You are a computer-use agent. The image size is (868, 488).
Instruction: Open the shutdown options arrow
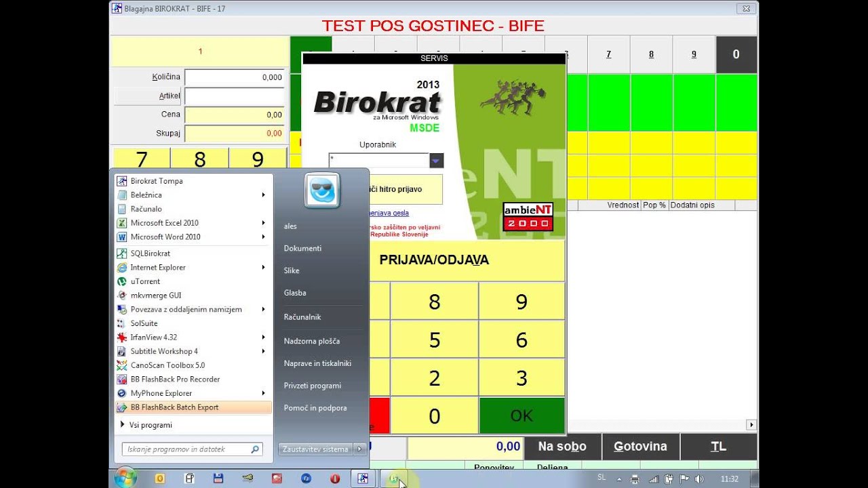[360, 449]
